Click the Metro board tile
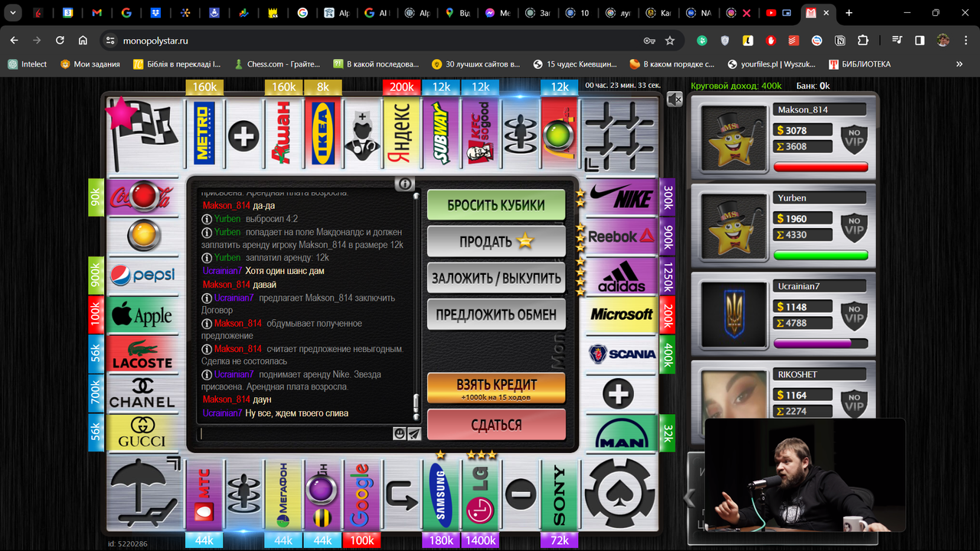This screenshot has height=551, width=980. click(x=204, y=135)
